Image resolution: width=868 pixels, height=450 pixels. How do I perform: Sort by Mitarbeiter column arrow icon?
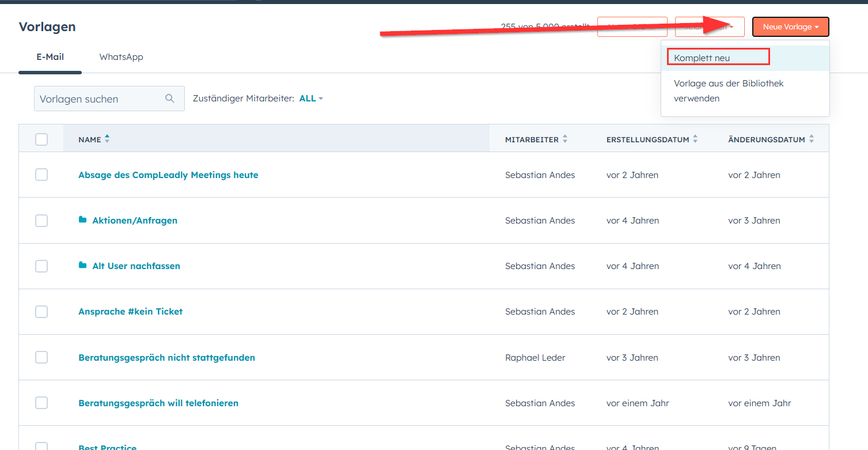coord(565,139)
